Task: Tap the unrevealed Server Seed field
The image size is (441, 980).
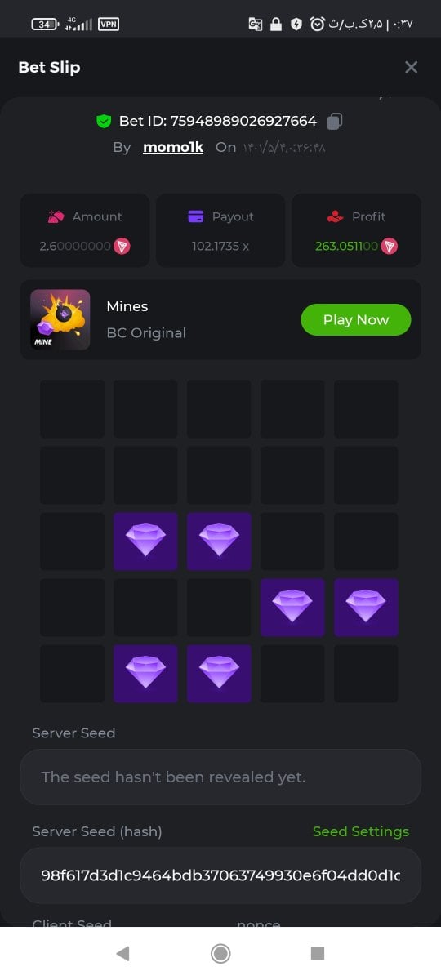Action: point(220,777)
